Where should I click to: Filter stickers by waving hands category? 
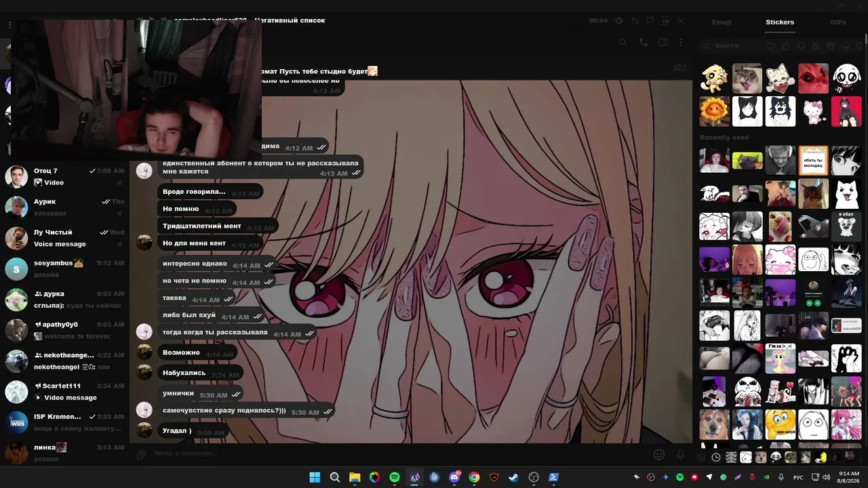(831, 46)
